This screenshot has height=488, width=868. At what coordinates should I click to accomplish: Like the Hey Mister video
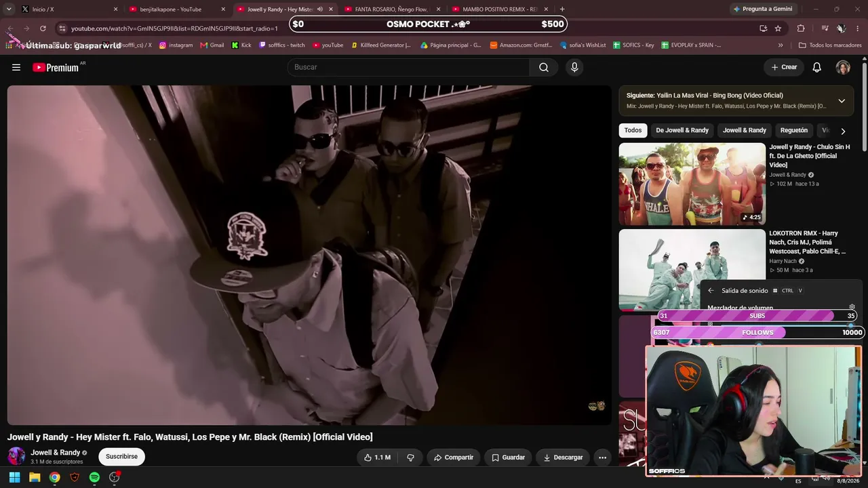377,457
